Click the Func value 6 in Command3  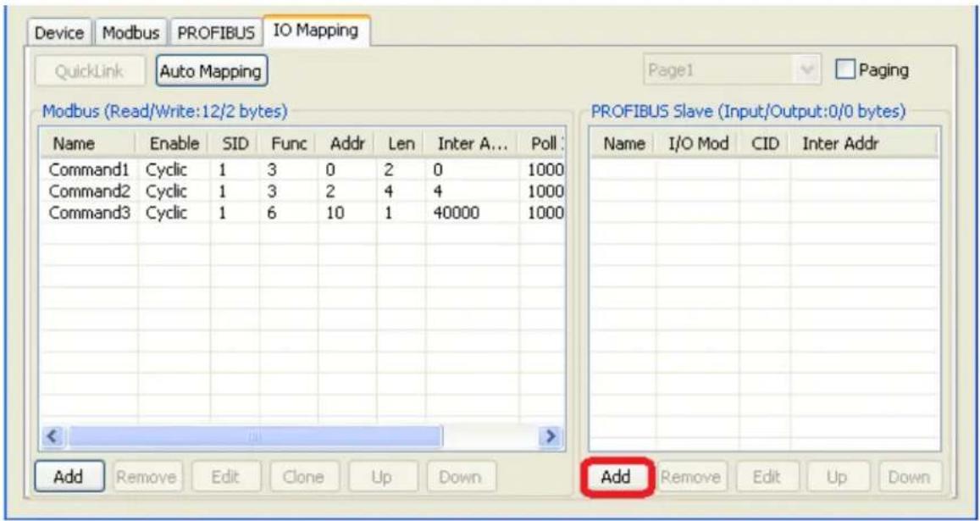[x=272, y=213]
